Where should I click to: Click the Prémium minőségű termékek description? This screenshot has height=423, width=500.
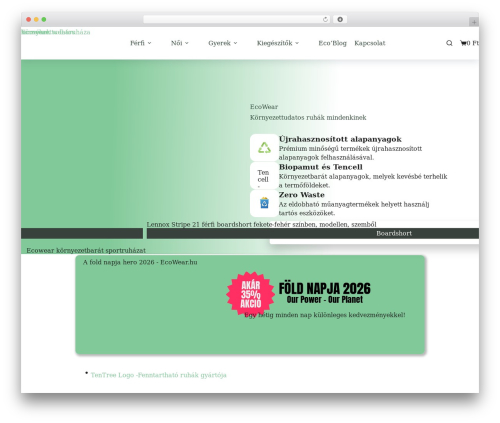click(350, 153)
